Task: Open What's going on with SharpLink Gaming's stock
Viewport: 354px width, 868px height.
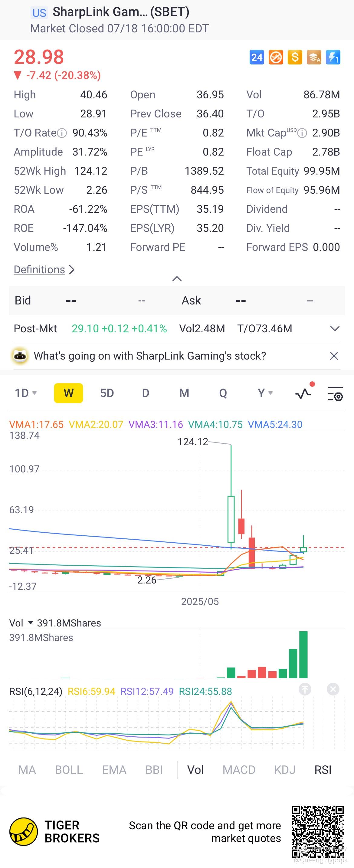Action: (x=150, y=356)
